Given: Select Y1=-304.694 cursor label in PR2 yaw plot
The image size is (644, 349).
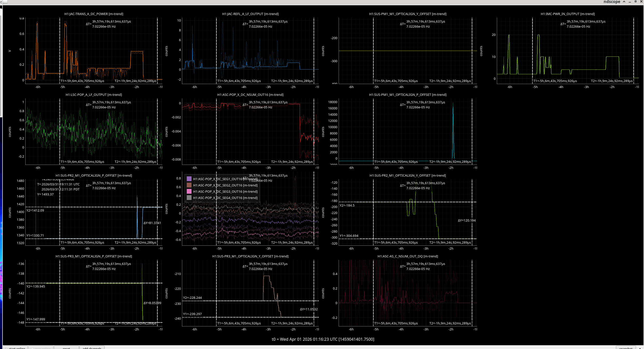Looking at the screenshot, I should (x=349, y=236).
